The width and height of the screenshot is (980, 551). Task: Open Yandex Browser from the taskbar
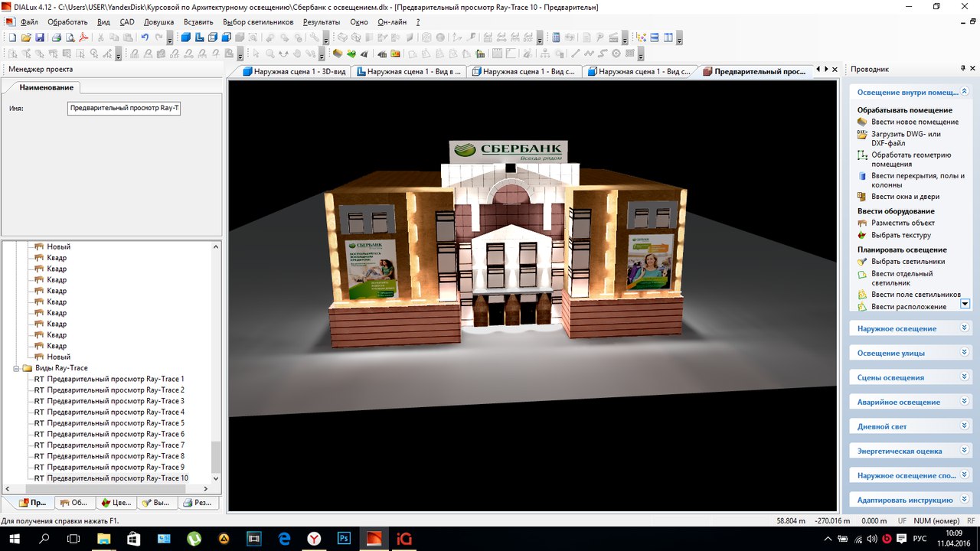point(314,539)
